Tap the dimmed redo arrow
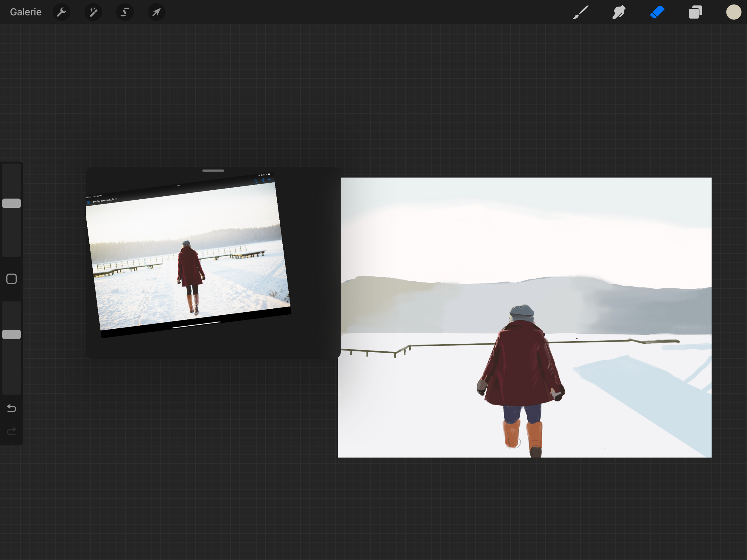747x560 pixels. click(11, 431)
